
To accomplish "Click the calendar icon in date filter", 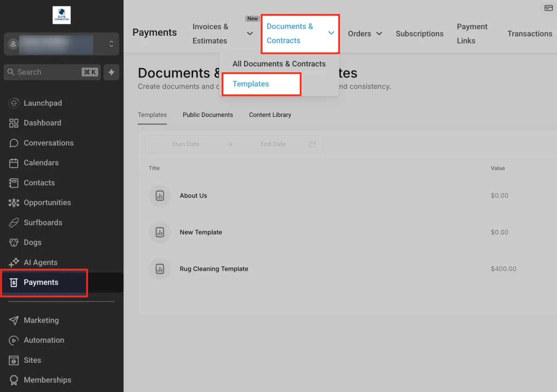I will pos(313,144).
